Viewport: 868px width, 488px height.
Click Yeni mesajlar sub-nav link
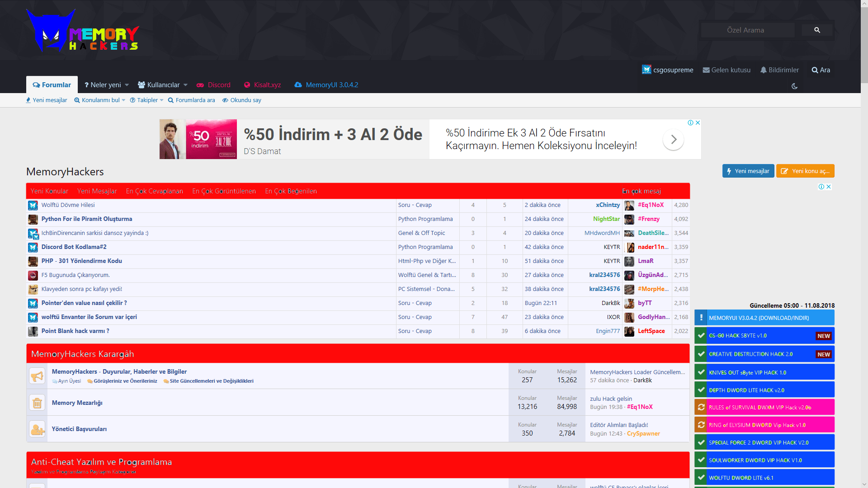pyautogui.click(x=47, y=100)
